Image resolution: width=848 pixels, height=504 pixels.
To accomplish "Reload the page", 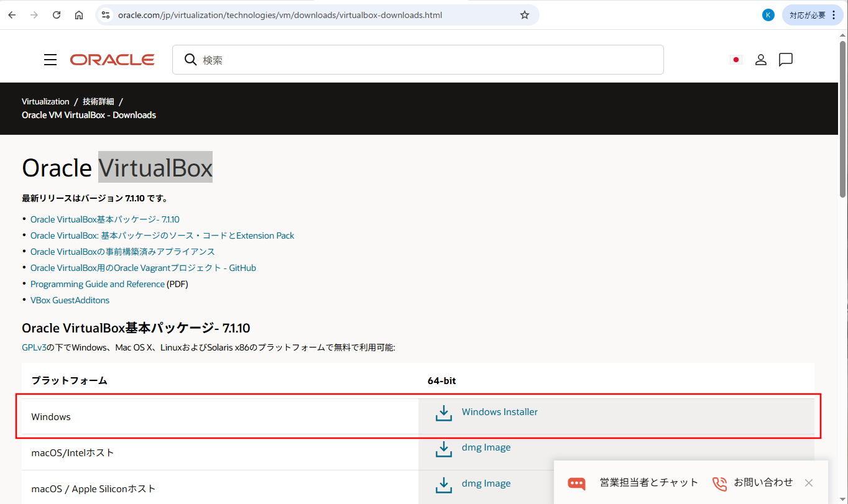I will click(x=57, y=15).
